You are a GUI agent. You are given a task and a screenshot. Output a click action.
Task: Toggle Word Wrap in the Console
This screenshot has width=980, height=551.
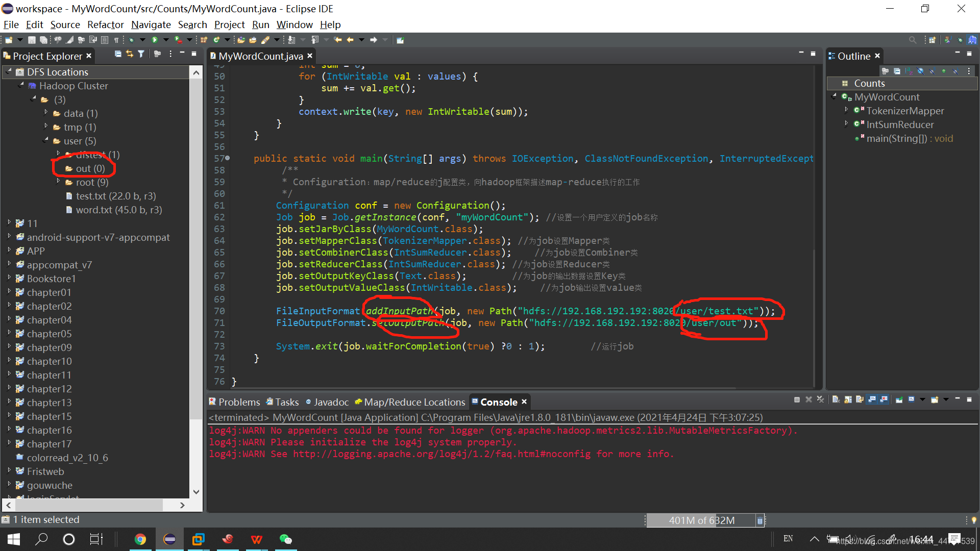[x=860, y=400]
